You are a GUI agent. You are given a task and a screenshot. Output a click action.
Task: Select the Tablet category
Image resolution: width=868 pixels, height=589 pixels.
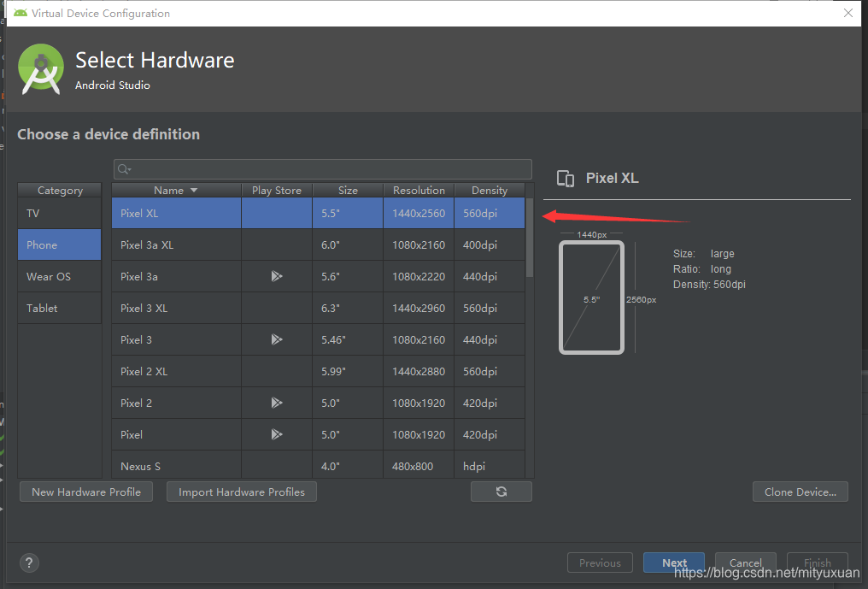pyautogui.click(x=59, y=308)
